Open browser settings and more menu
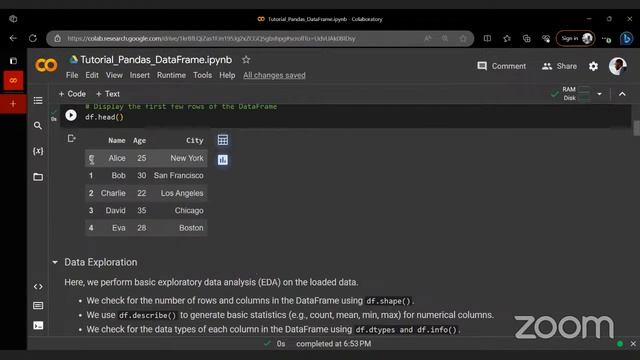Viewport: 640px width, 360px height. pos(606,38)
